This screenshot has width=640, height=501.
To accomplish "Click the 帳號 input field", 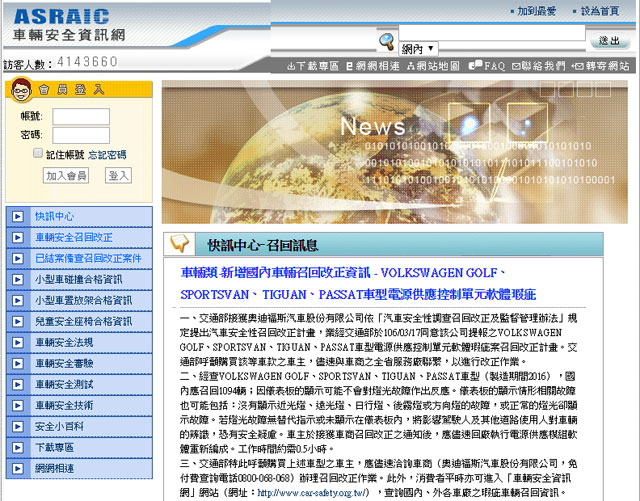I will coord(81,116).
